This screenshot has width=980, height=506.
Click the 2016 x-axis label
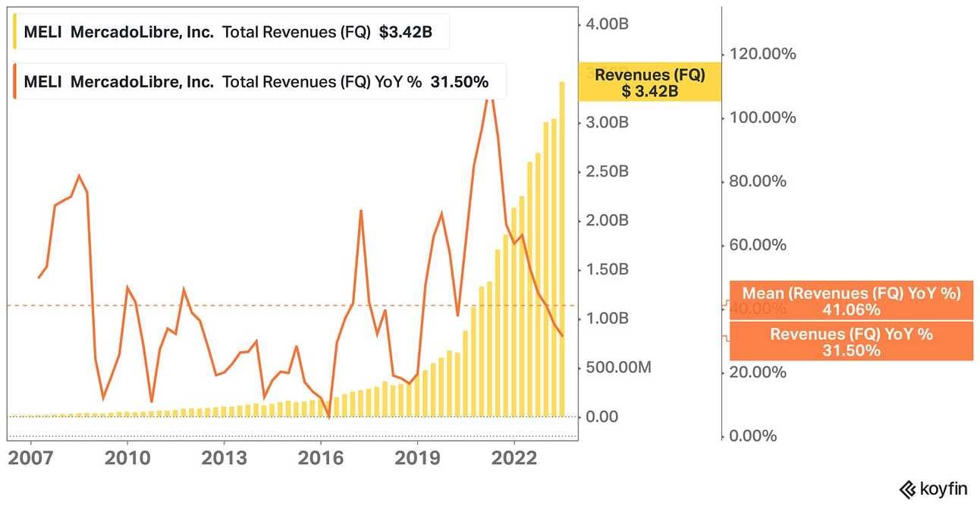321,458
